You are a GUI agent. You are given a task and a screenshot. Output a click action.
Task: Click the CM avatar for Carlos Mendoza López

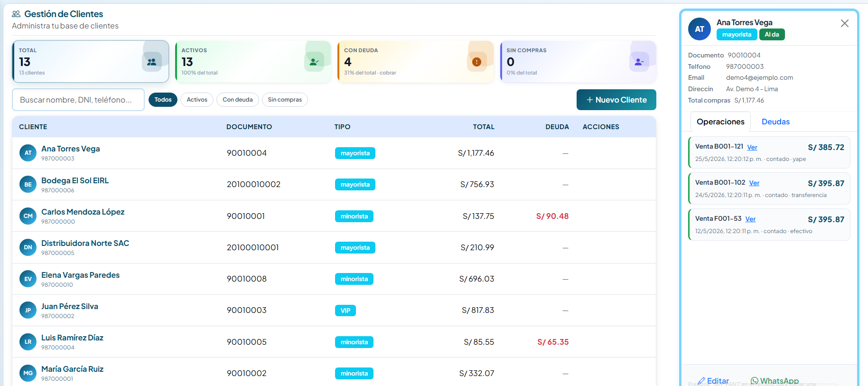pyautogui.click(x=28, y=216)
